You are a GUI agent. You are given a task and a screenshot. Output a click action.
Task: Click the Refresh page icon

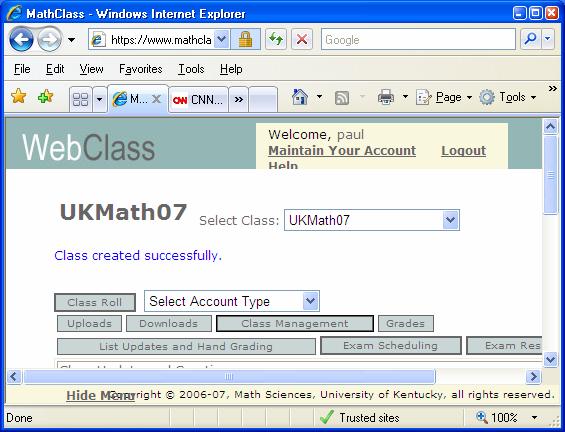click(x=276, y=39)
